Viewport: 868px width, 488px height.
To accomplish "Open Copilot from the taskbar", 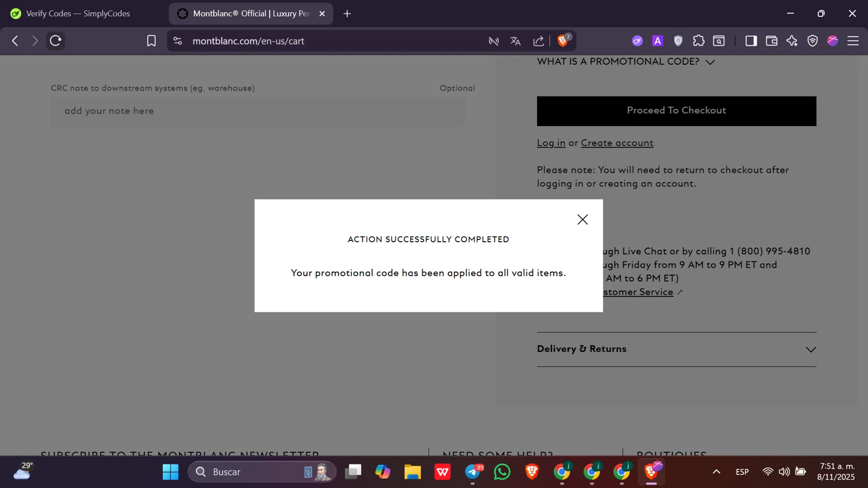I will pyautogui.click(x=382, y=472).
